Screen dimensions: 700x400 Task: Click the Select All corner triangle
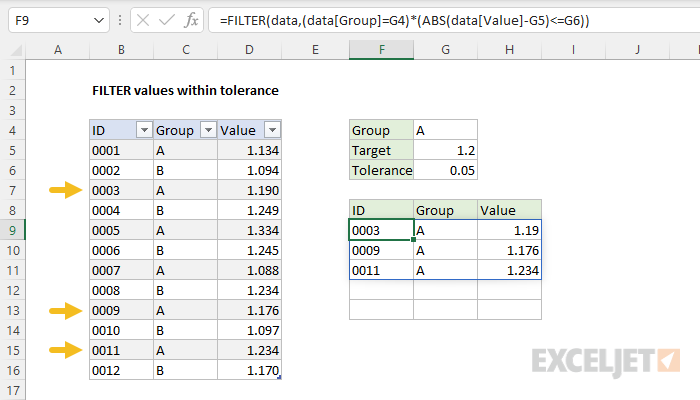[16, 50]
